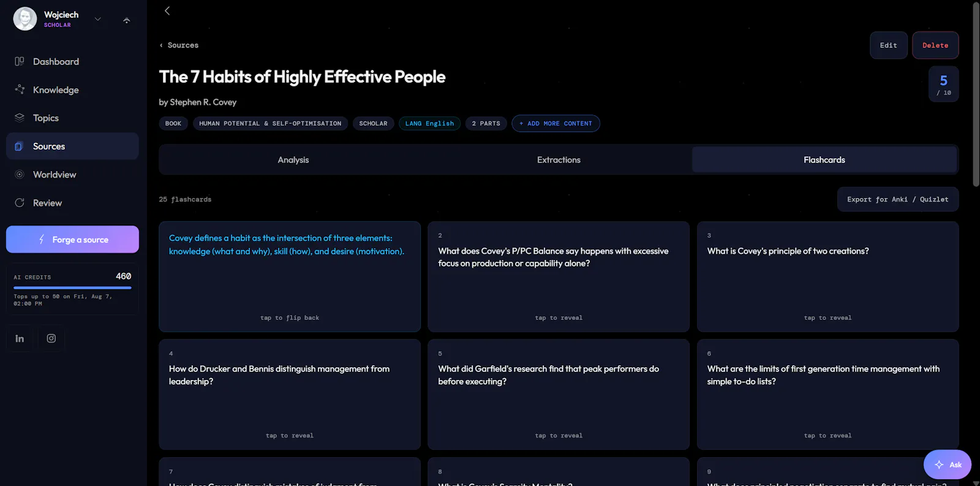Click the 'Tops up to 50' text
980x486 pixels.
click(x=63, y=300)
